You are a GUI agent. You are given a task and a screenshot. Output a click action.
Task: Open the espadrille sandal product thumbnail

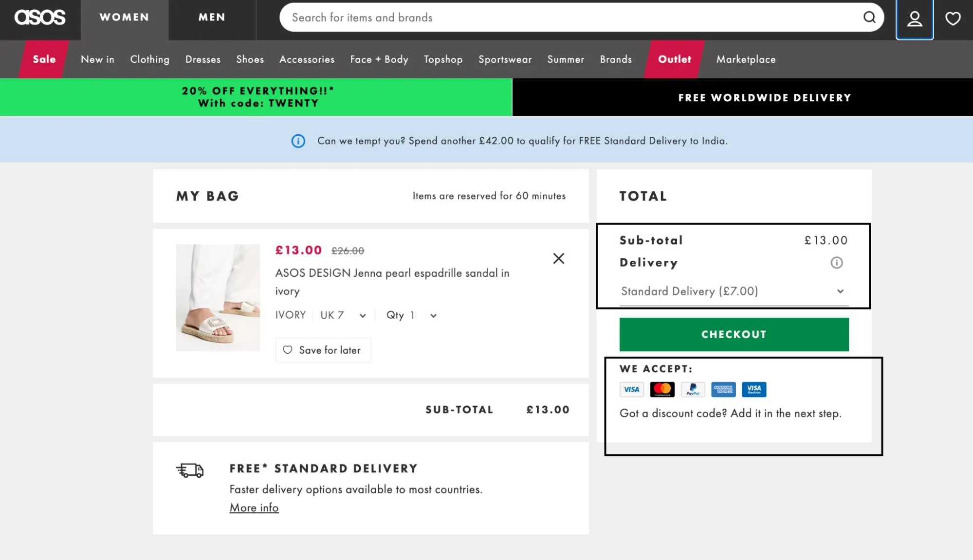pos(218,298)
